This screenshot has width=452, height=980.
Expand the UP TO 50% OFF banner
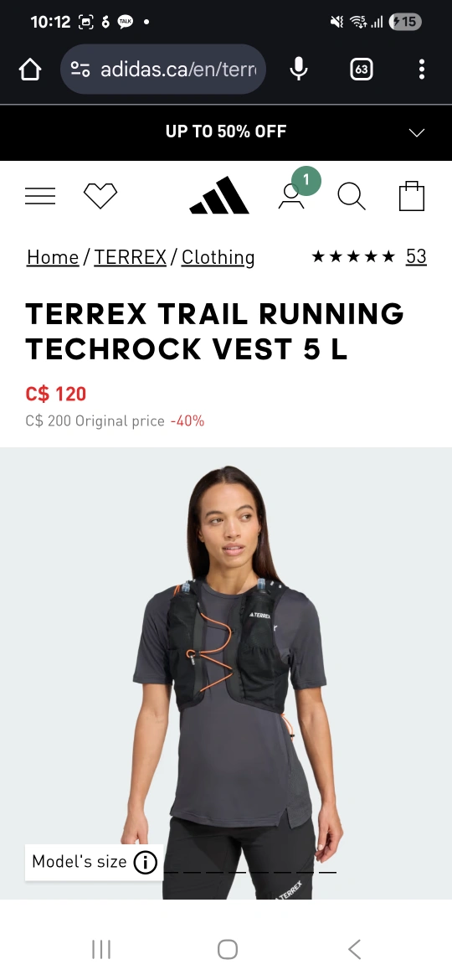pos(226,132)
